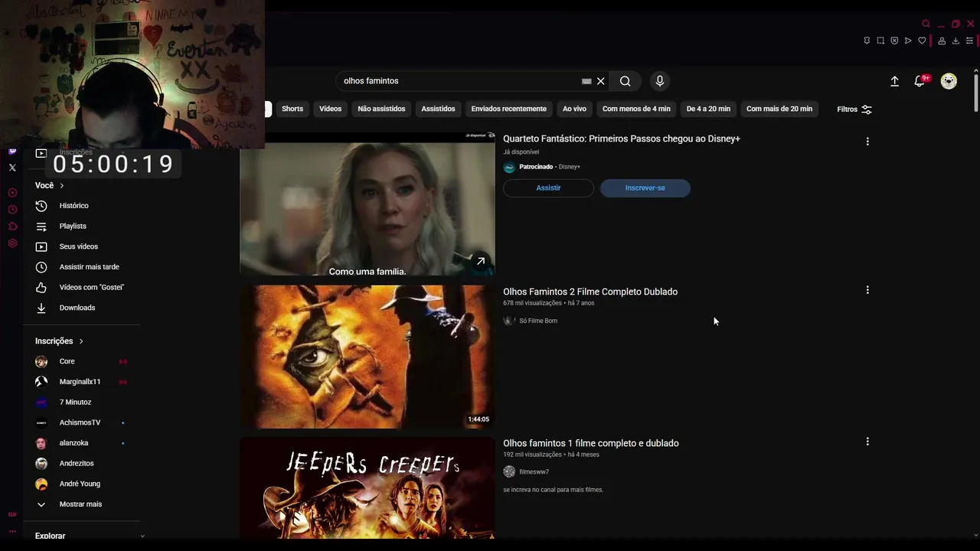Open the Filtros options

point(854,109)
